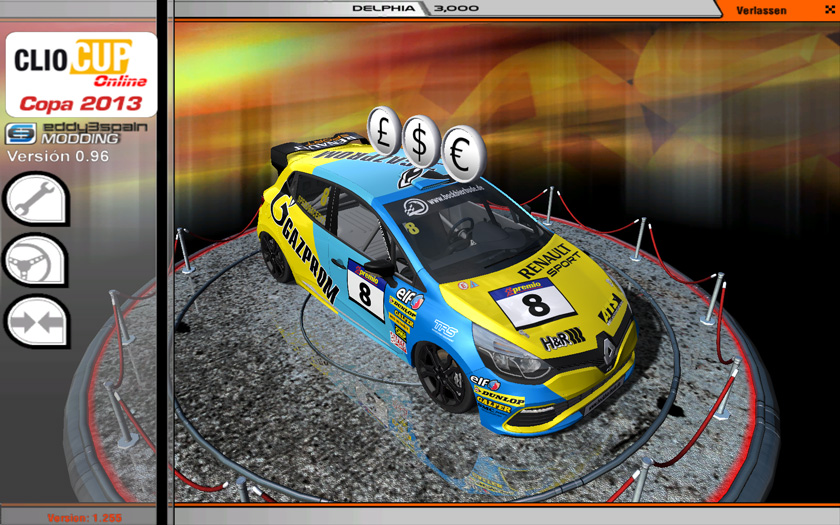Click the Renault Sport hood lettering
This screenshot has height=525, width=840.
tap(546, 260)
